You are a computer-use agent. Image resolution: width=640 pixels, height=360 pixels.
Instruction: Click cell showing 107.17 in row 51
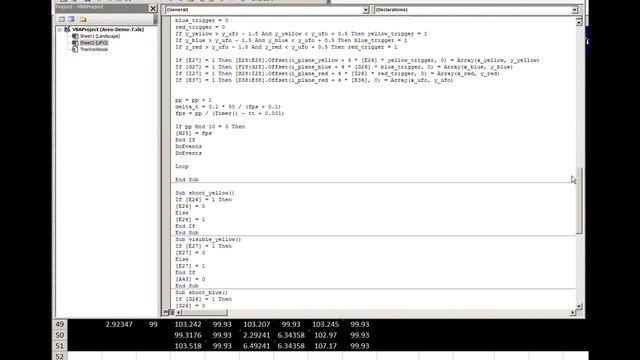point(325,346)
